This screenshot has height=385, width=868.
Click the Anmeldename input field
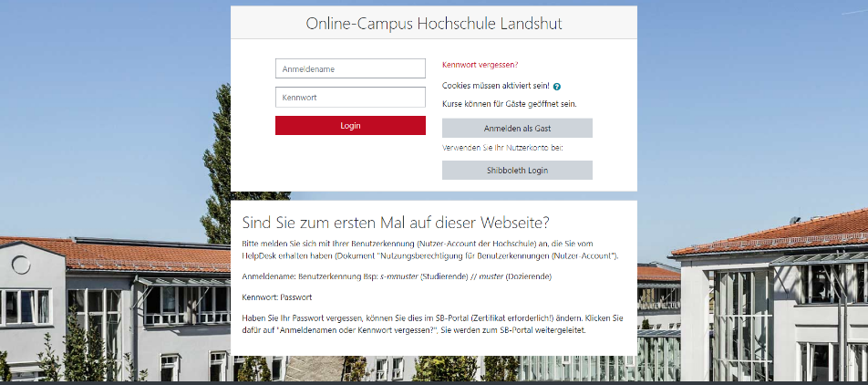pyautogui.click(x=350, y=68)
